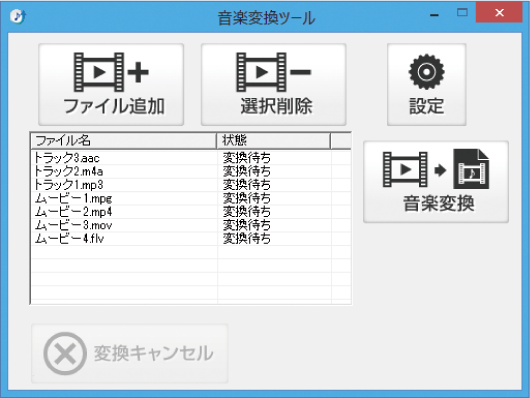Select file トラック3.aac in list
Screen dimensions: 530x398
pyautogui.click(x=67, y=158)
